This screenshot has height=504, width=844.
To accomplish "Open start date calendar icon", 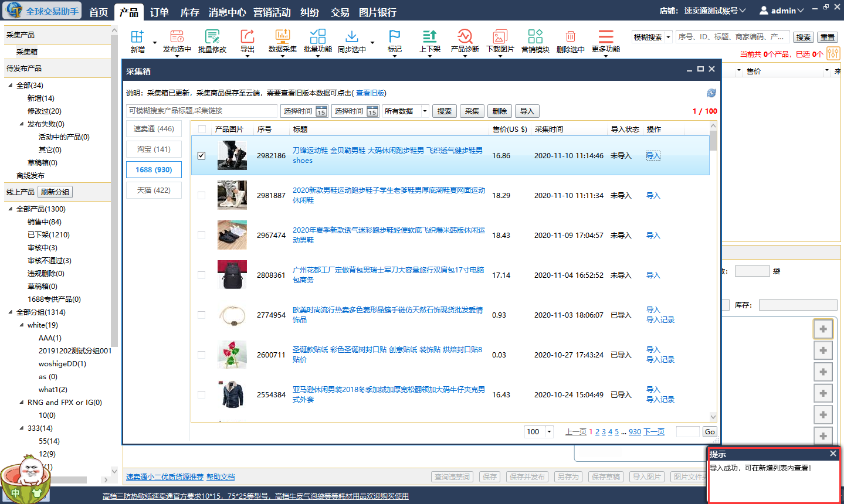I will pyautogui.click(x=321, y=111).
